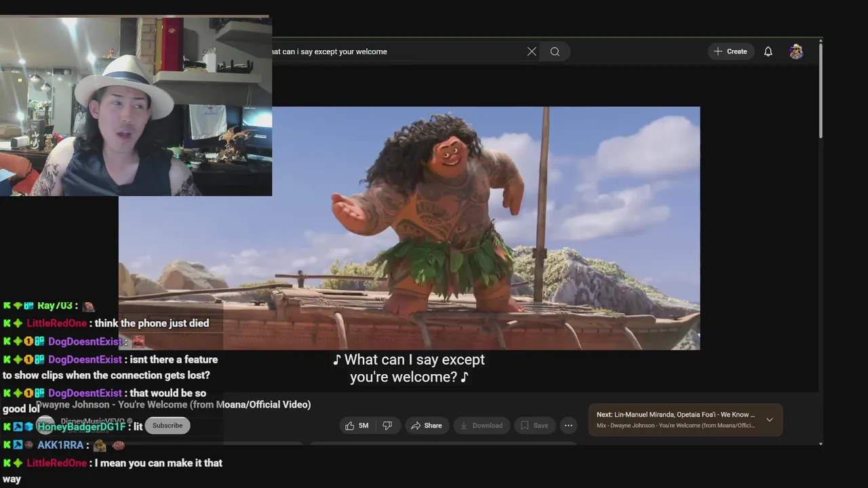Click the 'Next: Lin-Manuel Miranda' mix title
Image resolution: width=868 pixels, height=488 pixels.
pyautogui.click(x=675, y=415)
